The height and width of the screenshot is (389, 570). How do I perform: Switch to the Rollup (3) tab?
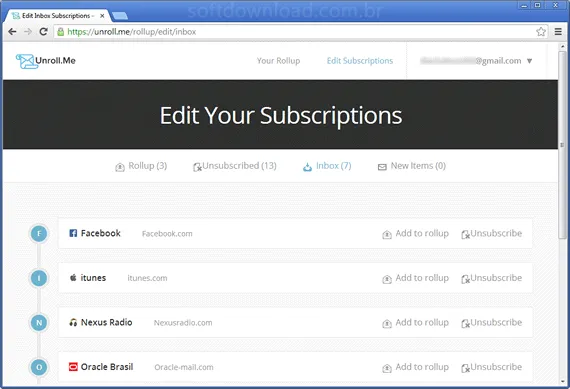[141, 166]
